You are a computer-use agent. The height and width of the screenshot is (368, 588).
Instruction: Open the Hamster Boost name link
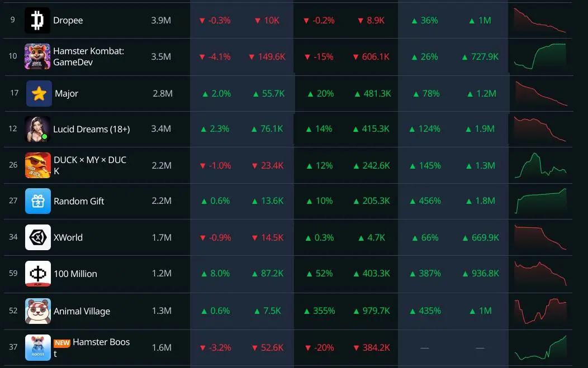(92, 348)
